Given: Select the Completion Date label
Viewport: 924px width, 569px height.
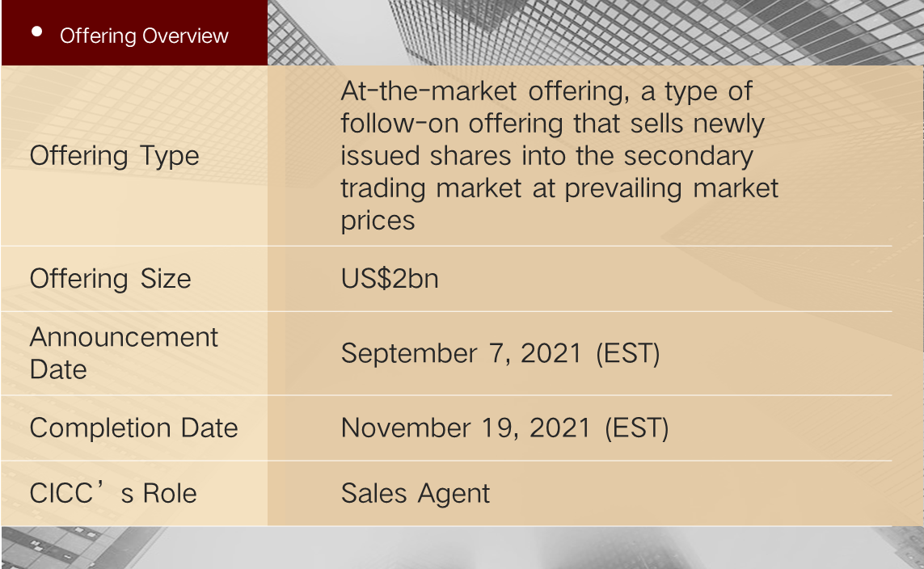Looking at the screenshot, I should point(133,428).
